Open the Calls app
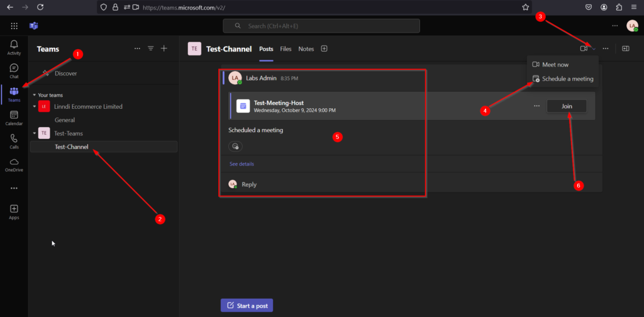The height and width of the screenshot is (317, 644). [14, 142]
